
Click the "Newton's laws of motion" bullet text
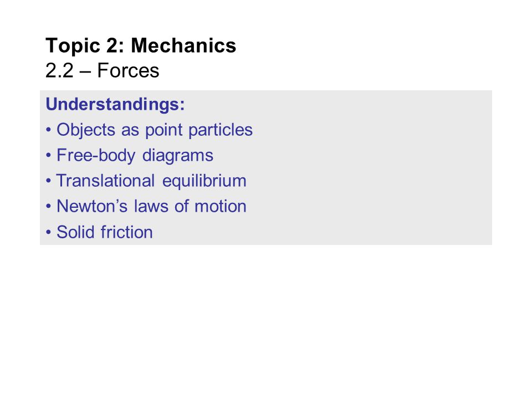click(151, 206)
